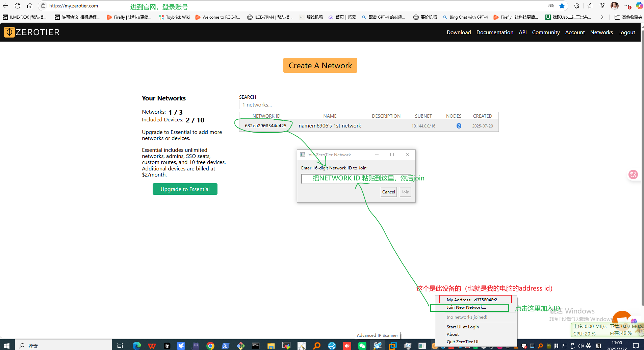
Task: Click the ZeroTier logo in header
Action: click(32, 32)
